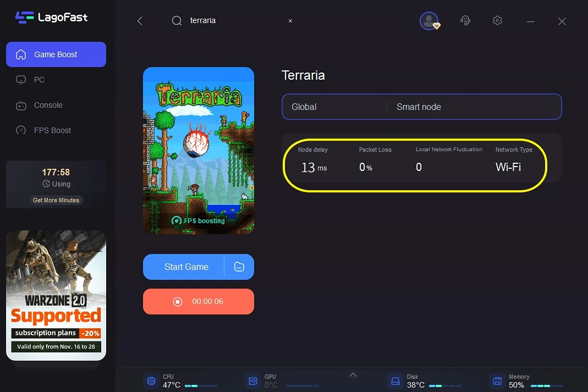
Task: Click the Terraria game cover art
Action: [x=199, y=151]
